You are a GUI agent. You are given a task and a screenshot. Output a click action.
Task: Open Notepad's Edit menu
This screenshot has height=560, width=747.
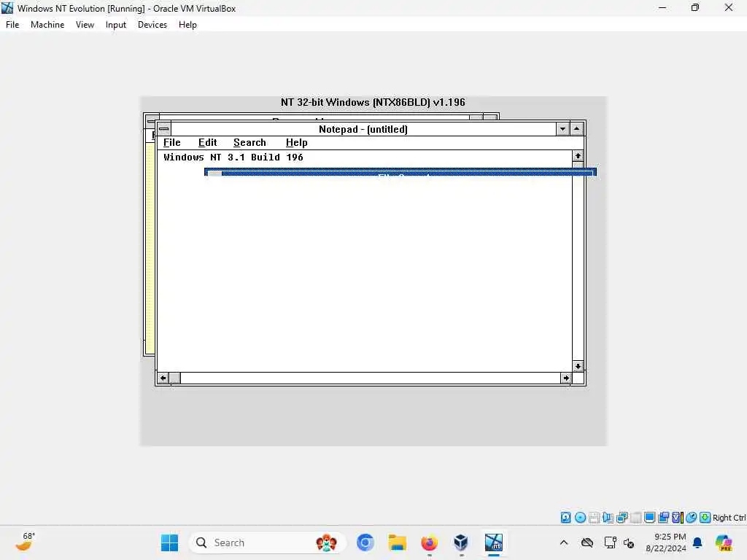pyautogui.click(x=207, y=142)
